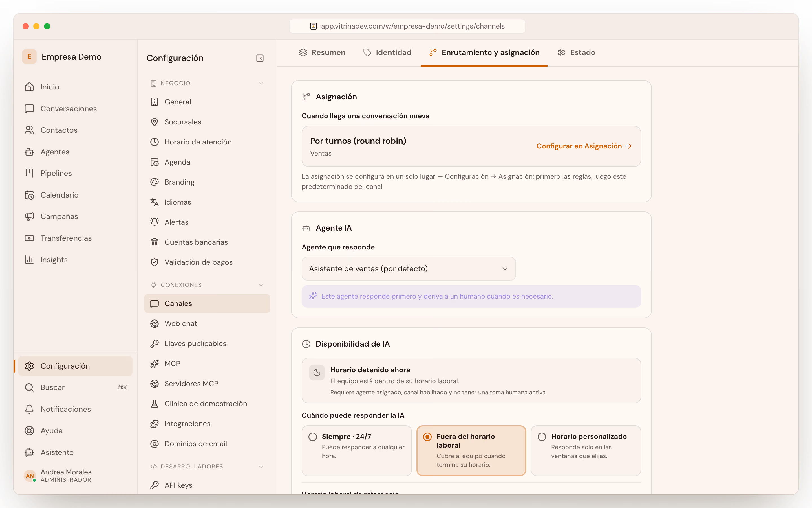The image size is (812, 508).
Task: Click the Cuentas bancarias bank icon
Action: pos(154,242)
